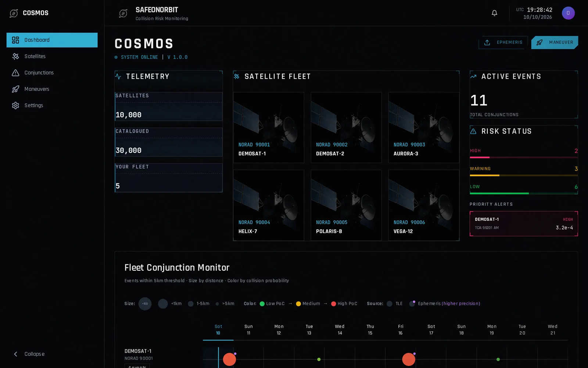Click the EPHEMERIS button
Image resolution: width=588 pixels, height=368 pixels.
click(x=503, y=42)
